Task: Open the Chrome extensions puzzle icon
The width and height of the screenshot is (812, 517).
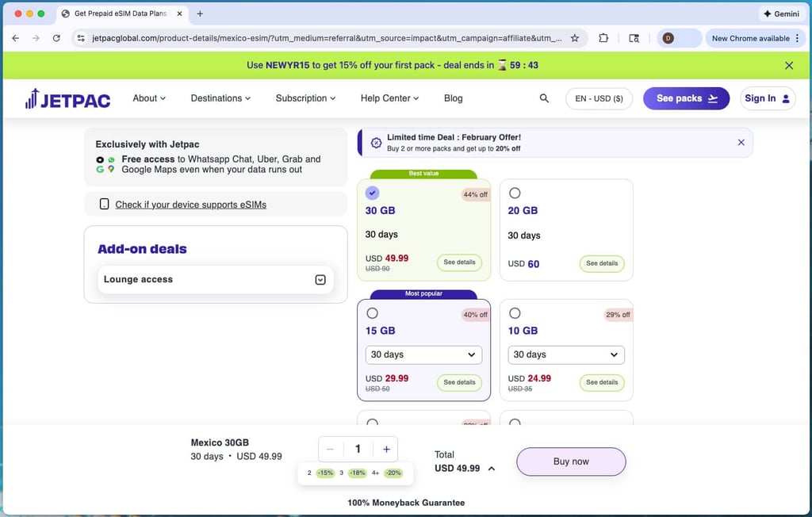Action: [603, 38]
